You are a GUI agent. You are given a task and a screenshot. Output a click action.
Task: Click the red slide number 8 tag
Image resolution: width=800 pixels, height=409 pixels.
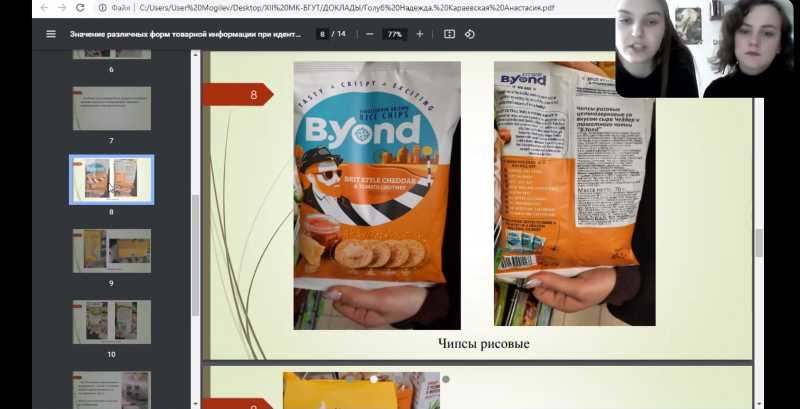(x=238, y=94)
